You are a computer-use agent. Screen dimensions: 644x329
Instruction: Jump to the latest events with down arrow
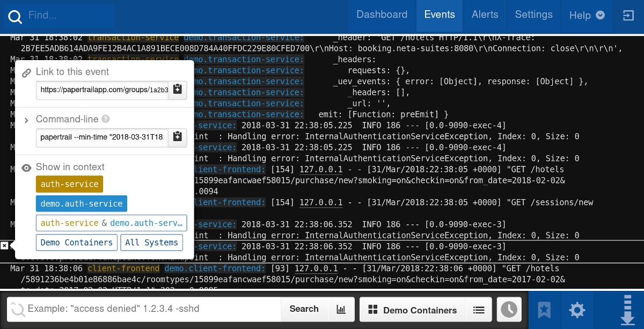point(627,310)
